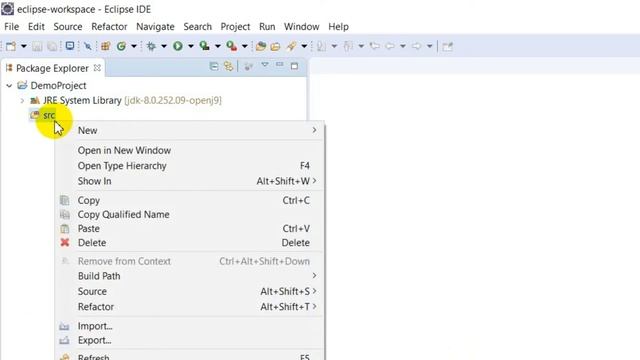The width and height of the screenshot is (640, 360).
Task: Click the New Java Package icon
Action: (x=106, y=46)
